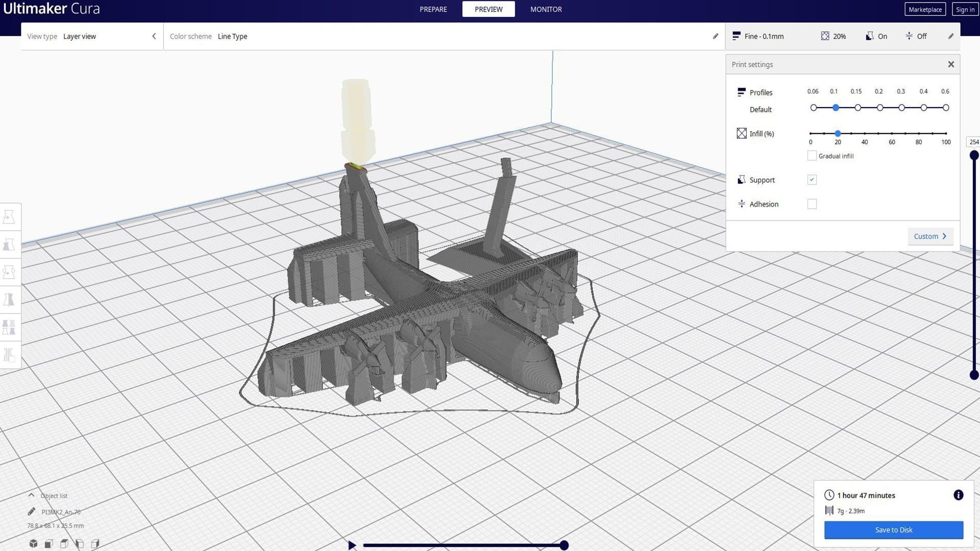This screenshot has width=980, height=551.
Task: Open Custom print settings
Action: [930, 236]
